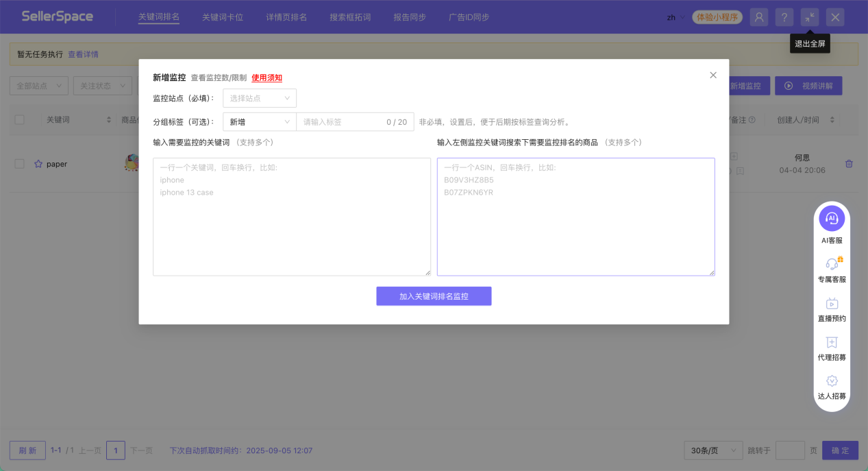The image size is (868, 471).
Task: Delete the paper keyword row via trash icon
Action: pyautogui.click(x=849, y=164)
